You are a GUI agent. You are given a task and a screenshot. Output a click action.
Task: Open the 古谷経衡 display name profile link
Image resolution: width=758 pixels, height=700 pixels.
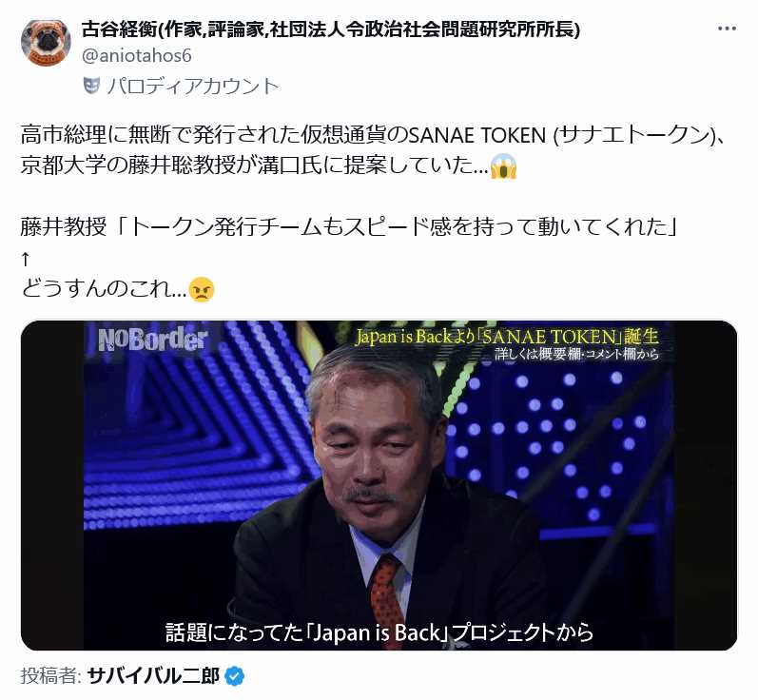pos(331,29)
